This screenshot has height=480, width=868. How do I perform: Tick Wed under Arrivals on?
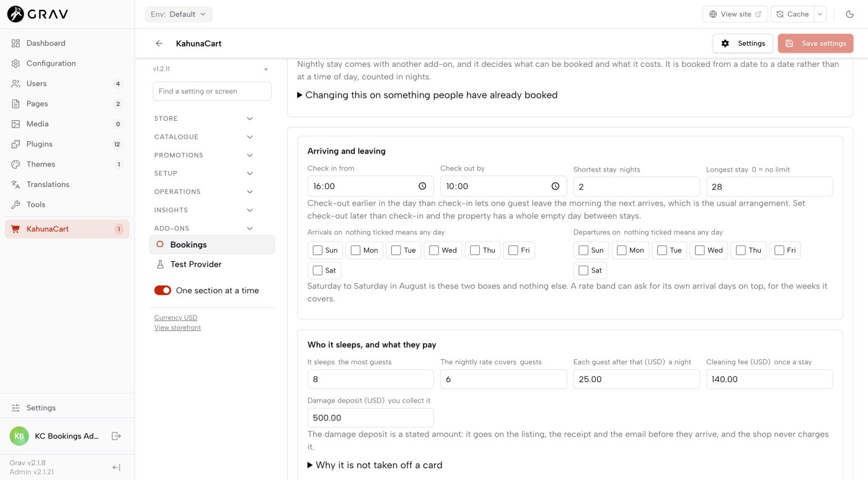click(434, 250)
